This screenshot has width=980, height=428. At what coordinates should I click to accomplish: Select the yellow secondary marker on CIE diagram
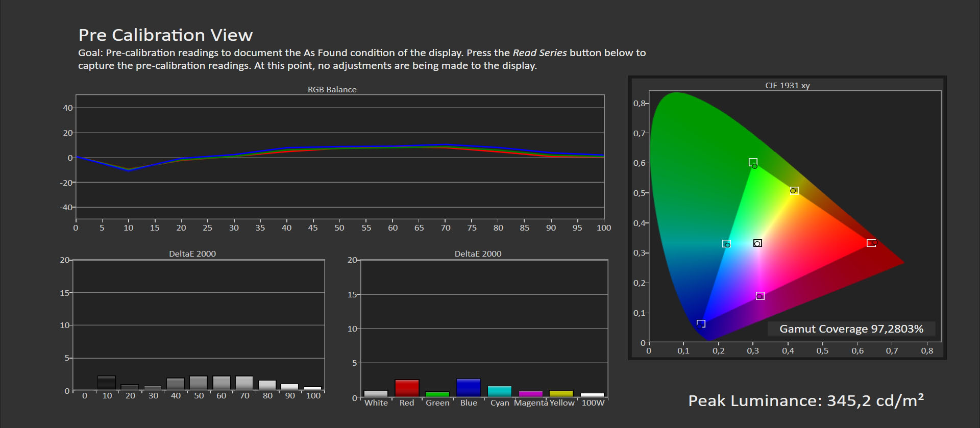(x=794, y=191)
